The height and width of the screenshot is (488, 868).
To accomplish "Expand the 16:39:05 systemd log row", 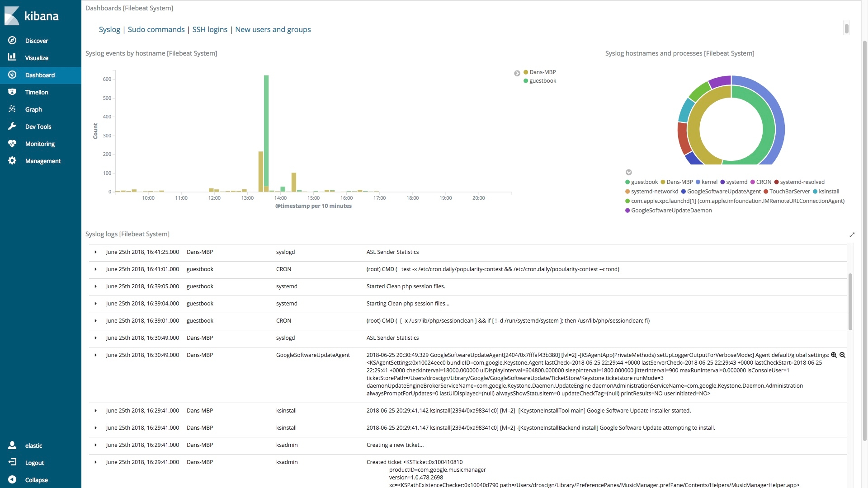I will coord(95,286).
